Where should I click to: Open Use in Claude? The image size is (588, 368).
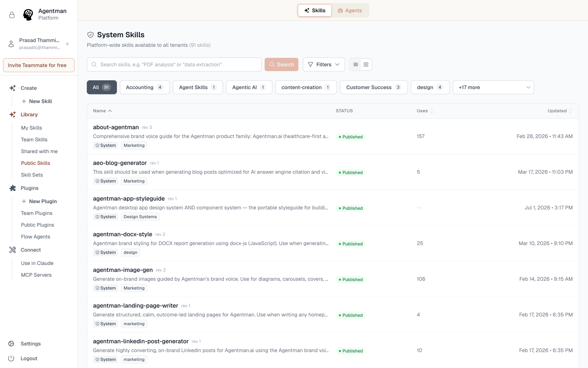pos(37,263)
